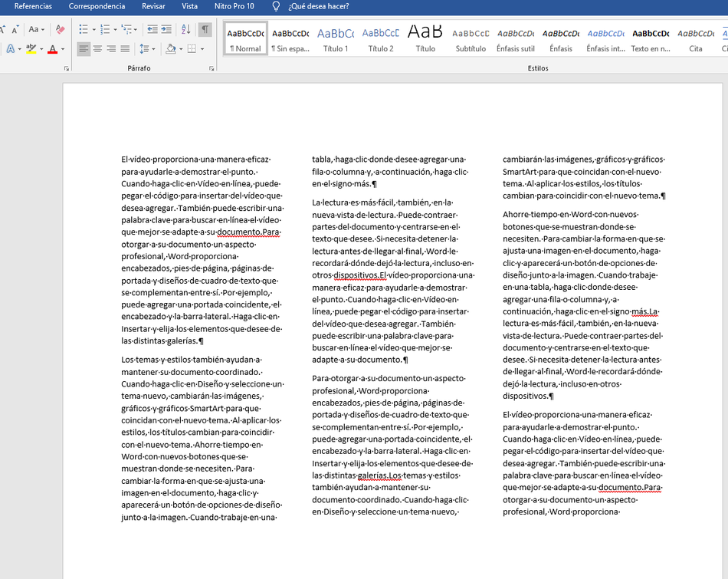This screenshot has width=728, height=579.
Task: Apply the Título 1 style
Action: click(336, 39)
